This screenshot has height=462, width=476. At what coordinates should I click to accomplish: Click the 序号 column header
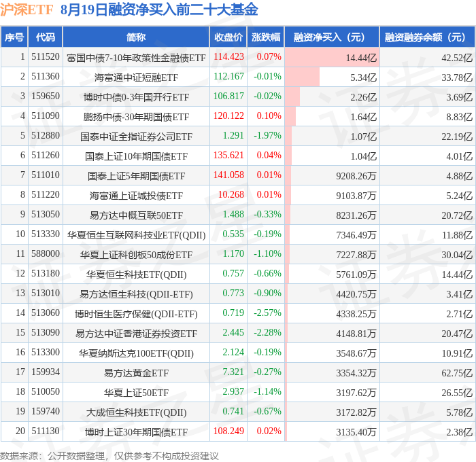coord(14,37)
